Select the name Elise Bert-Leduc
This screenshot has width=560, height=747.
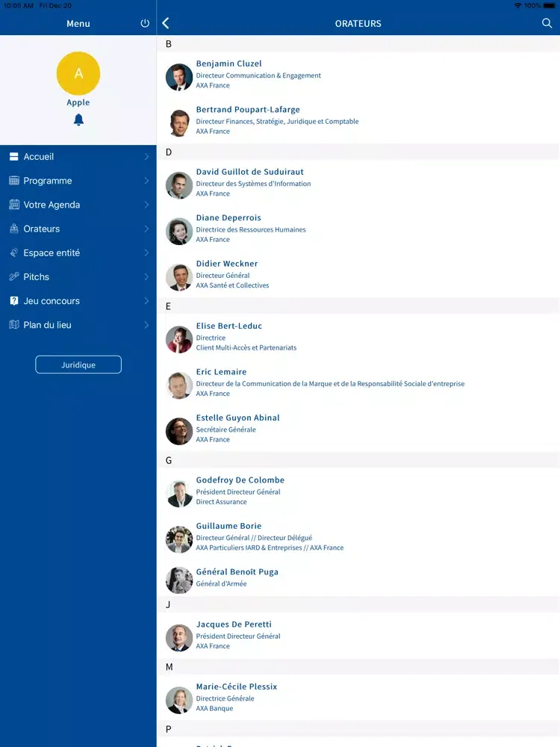[x=229, y=326]
